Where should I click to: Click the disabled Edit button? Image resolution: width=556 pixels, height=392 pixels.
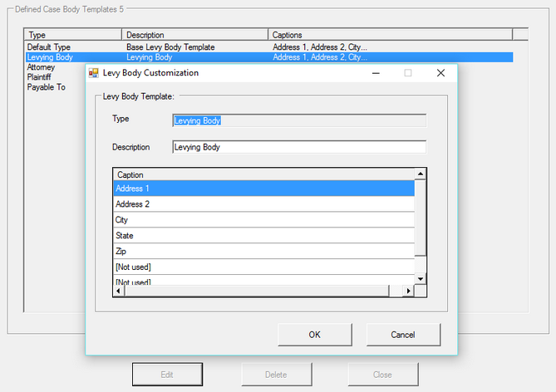tap(167, 375)
